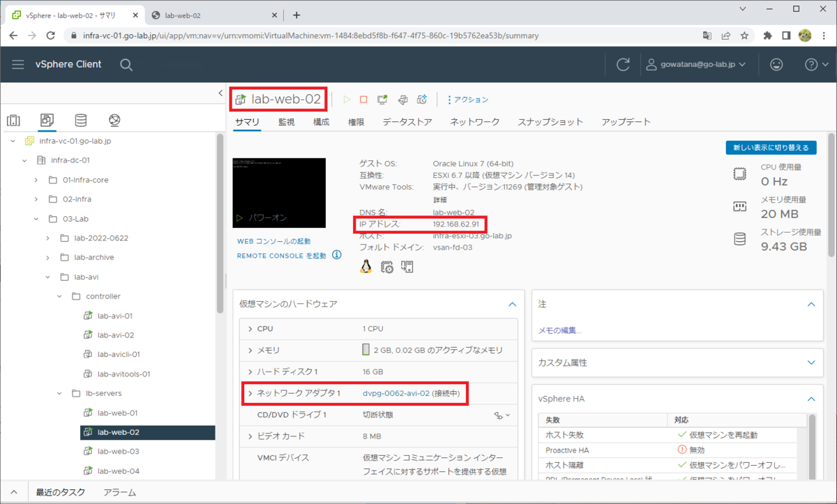
Task: Expand the メモリ hardware row
Action: click(x=250, y=350)
